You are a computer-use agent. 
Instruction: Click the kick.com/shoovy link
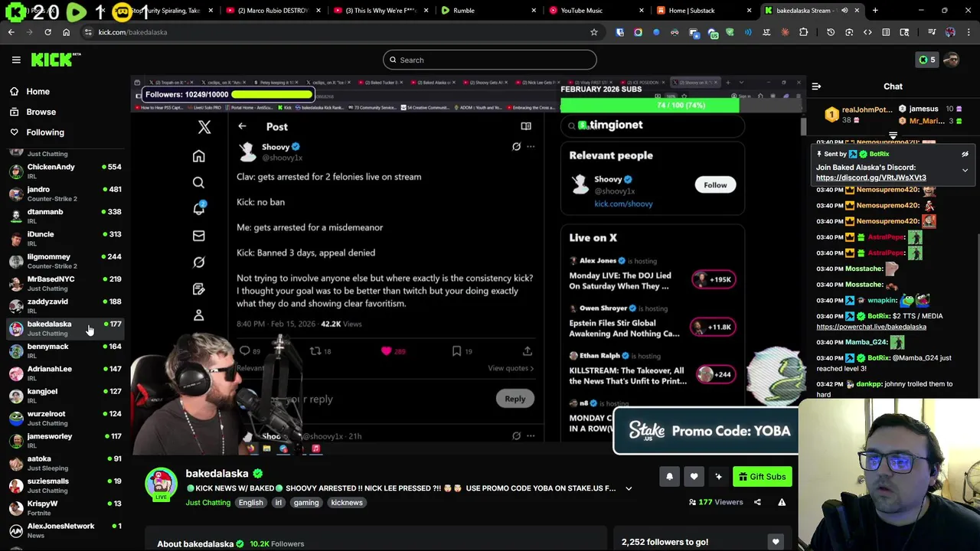[623, 204]
